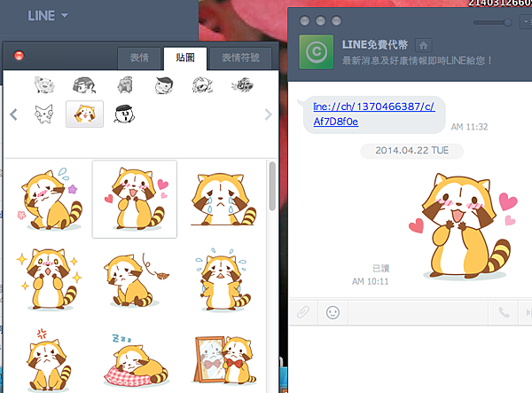Select the grey bear sticker set icon
The image size is (532, 393).
coord(125,85)
